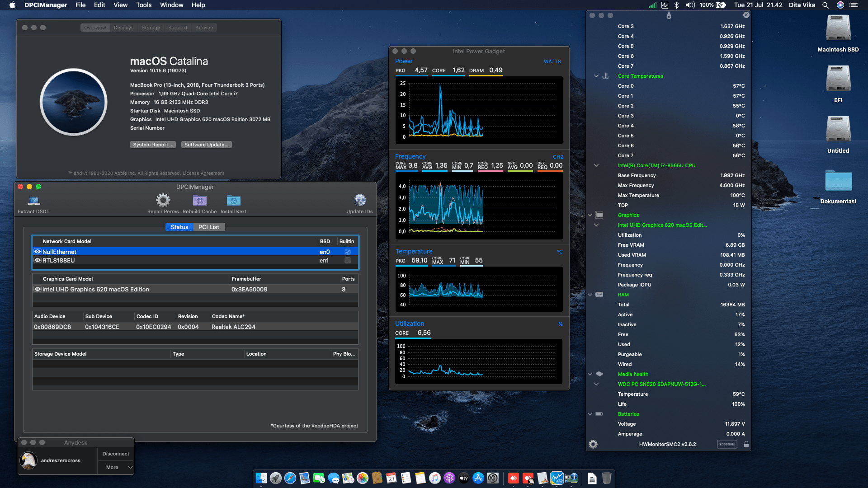Open the EFI desktop volume
The image size is (868, 488).
click(x=838, y=79)
